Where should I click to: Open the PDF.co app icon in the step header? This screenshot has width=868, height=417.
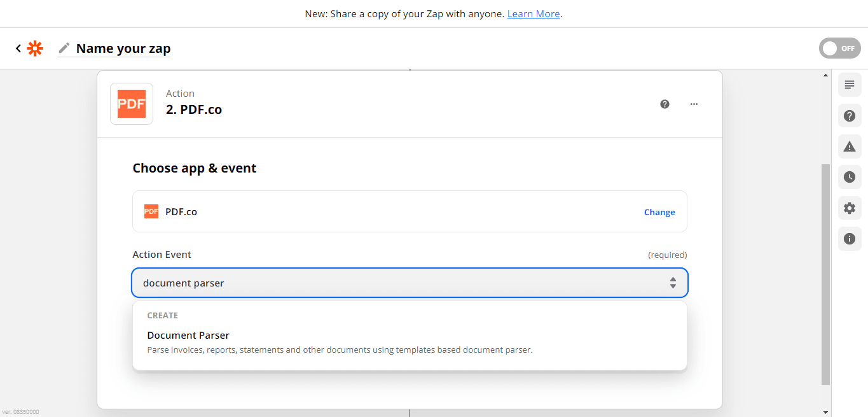(x=131, y=103)
